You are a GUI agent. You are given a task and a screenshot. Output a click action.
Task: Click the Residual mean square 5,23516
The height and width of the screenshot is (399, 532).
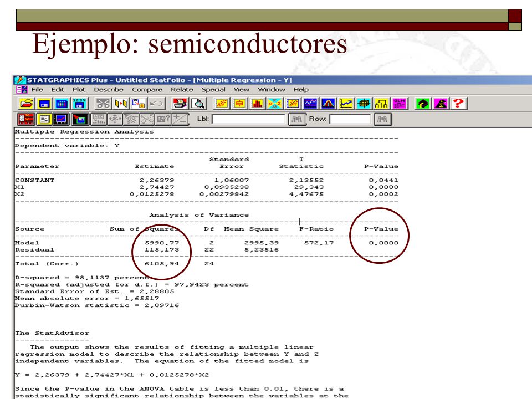261,250
